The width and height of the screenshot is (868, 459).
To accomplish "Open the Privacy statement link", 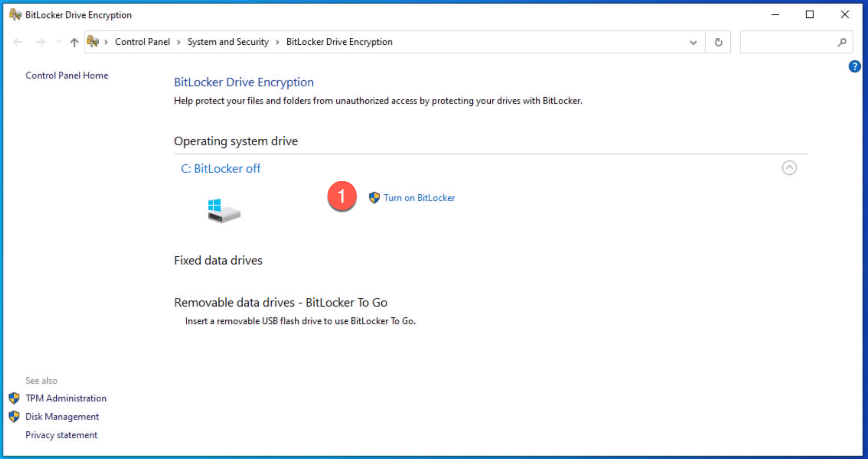I will pyautogui.click(x=61, y=435).
